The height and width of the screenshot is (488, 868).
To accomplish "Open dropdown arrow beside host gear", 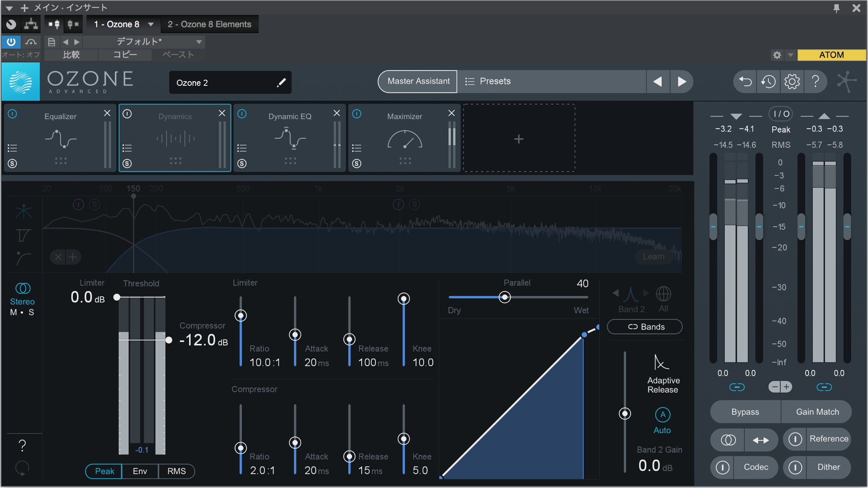I will coord(790,55).
